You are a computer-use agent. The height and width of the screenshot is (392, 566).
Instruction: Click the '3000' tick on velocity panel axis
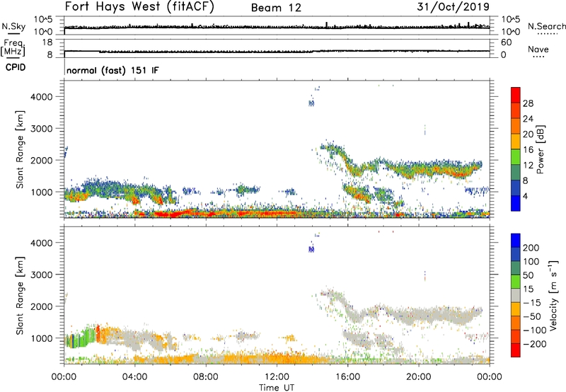(x=41, y=275)
